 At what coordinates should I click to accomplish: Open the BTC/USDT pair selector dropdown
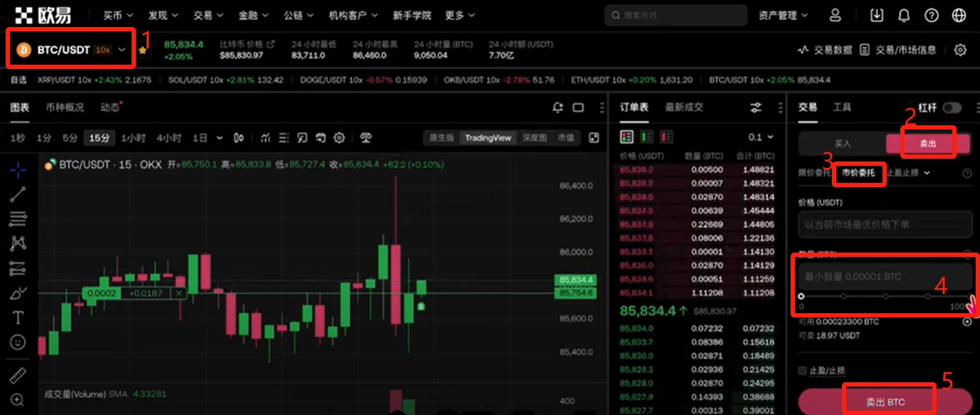[x=71, y=50]
